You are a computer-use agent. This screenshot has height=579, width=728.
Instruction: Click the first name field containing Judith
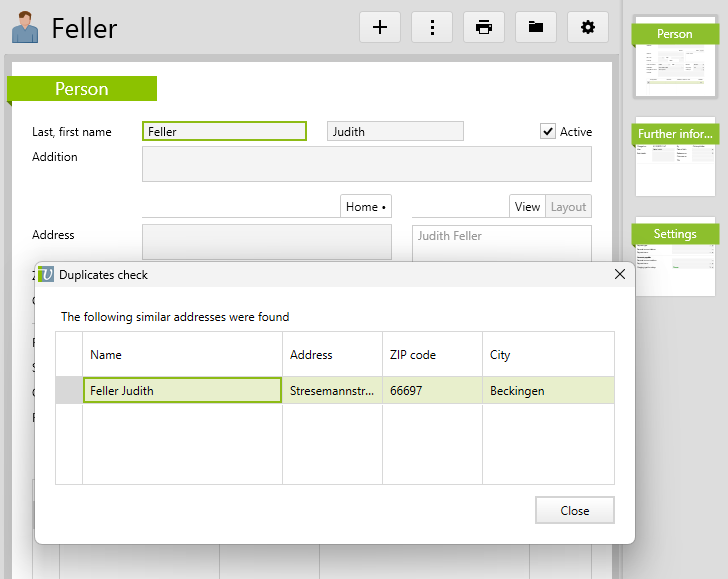tap(395, 131)
